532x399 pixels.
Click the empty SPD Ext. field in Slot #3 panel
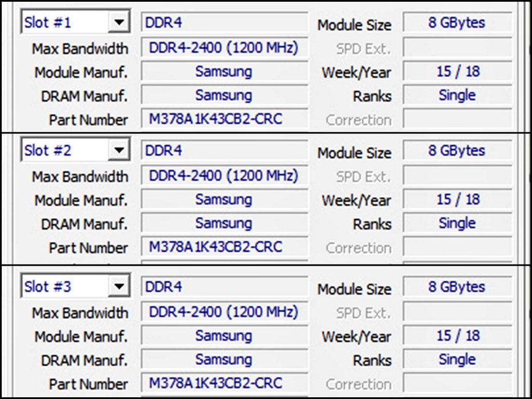(457, 312)
